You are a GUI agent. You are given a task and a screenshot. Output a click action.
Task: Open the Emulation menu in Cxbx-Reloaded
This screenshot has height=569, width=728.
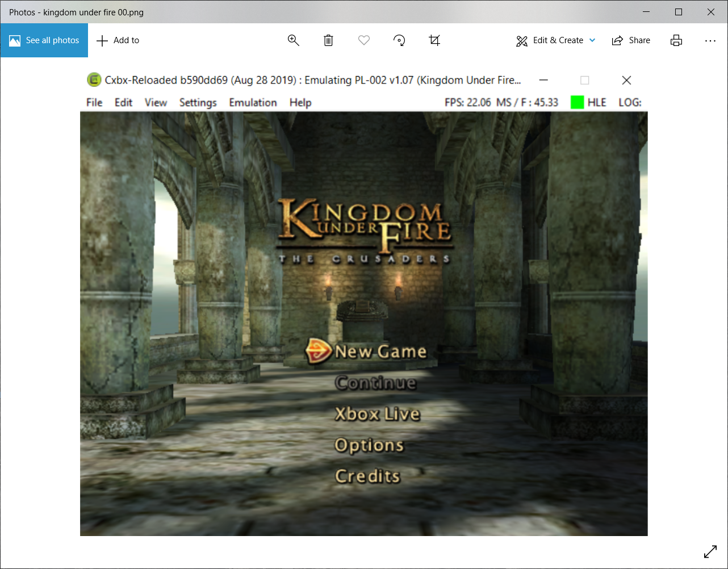coord(253,103)
